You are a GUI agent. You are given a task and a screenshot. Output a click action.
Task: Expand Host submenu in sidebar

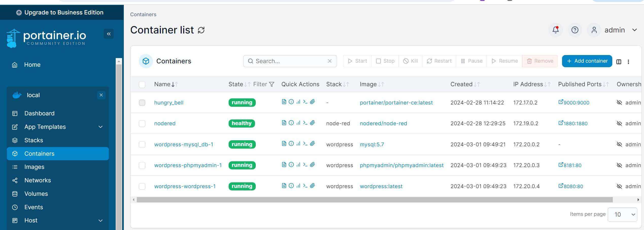point(100,221)
